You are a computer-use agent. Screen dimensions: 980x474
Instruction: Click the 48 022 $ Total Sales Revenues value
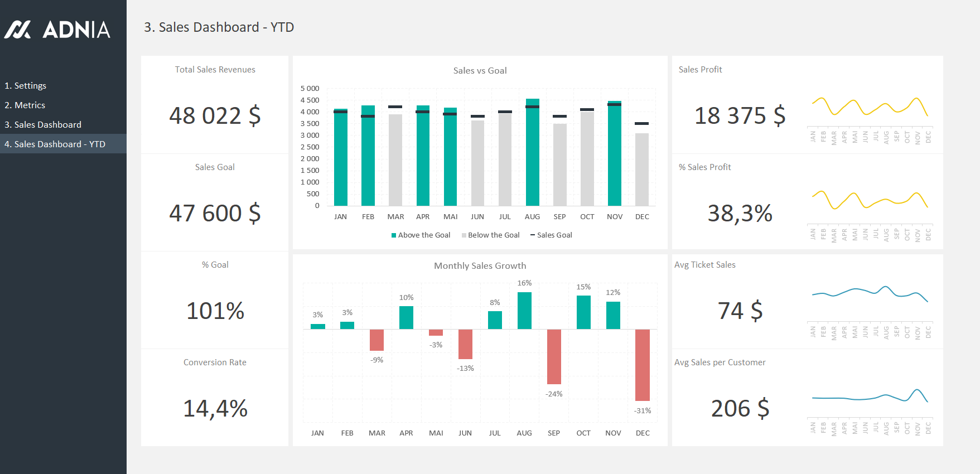coord(215,116)
